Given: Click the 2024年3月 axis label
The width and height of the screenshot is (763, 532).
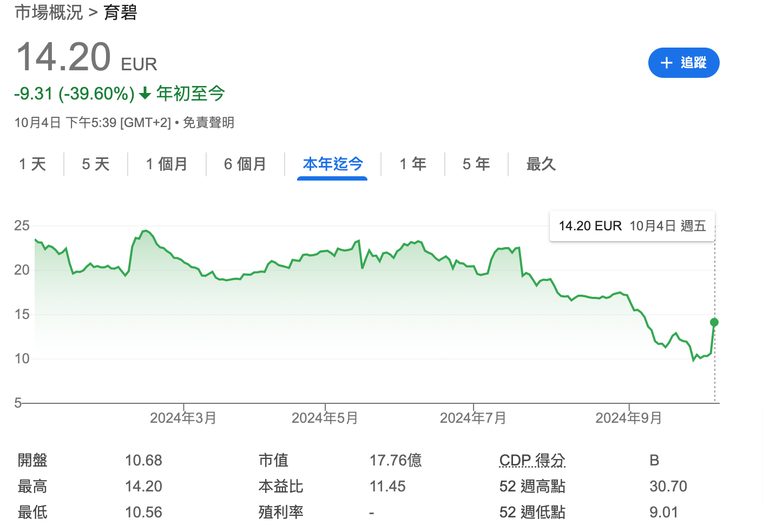Looking at the screenshot, I should (x=183, y=418).
